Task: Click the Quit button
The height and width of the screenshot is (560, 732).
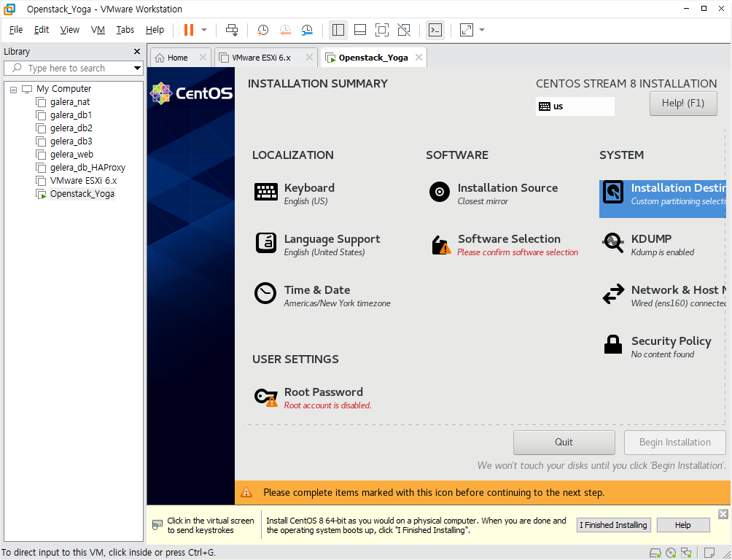Action: click(564, 443)
